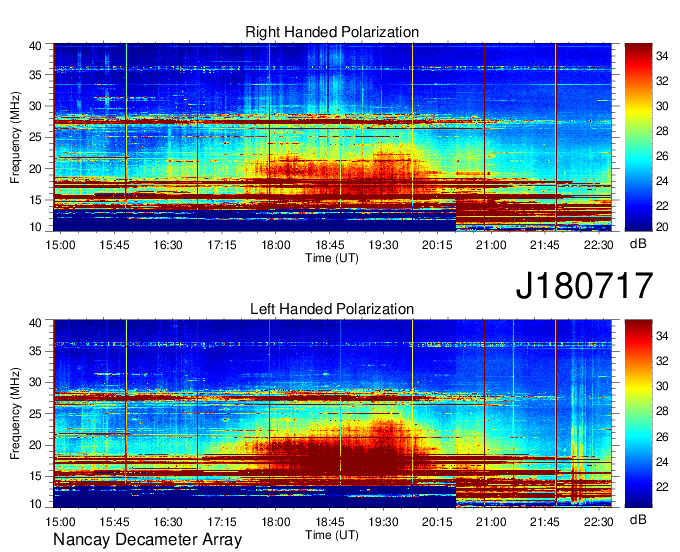Select the J180717 observation label

584,286
